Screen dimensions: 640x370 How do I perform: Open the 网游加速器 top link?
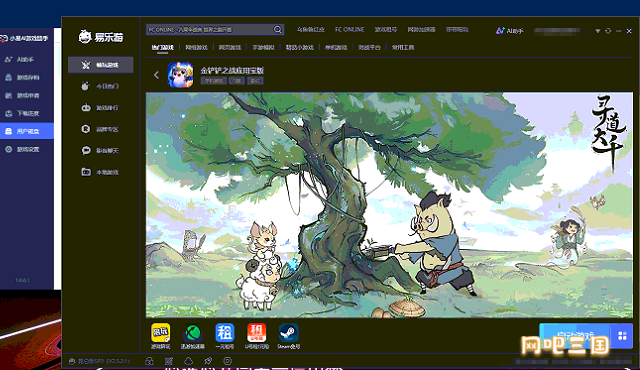[421, 29]
